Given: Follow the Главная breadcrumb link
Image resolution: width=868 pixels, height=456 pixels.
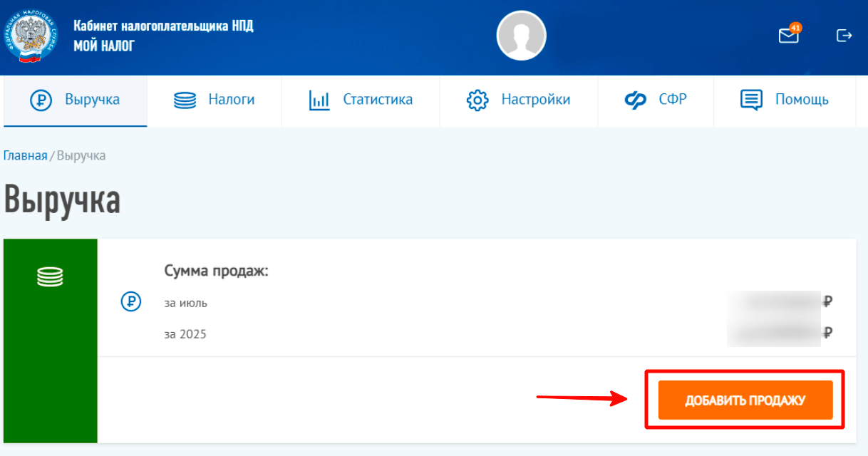Looking at the screenshot, I should pos(26,155).
